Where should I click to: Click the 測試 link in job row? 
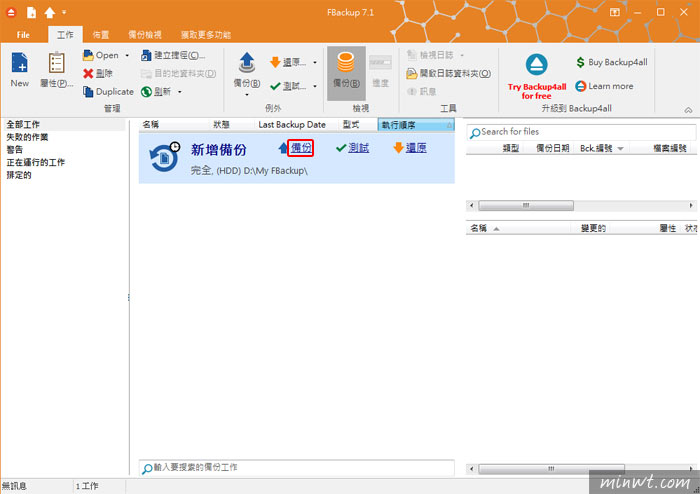(358, 148)
